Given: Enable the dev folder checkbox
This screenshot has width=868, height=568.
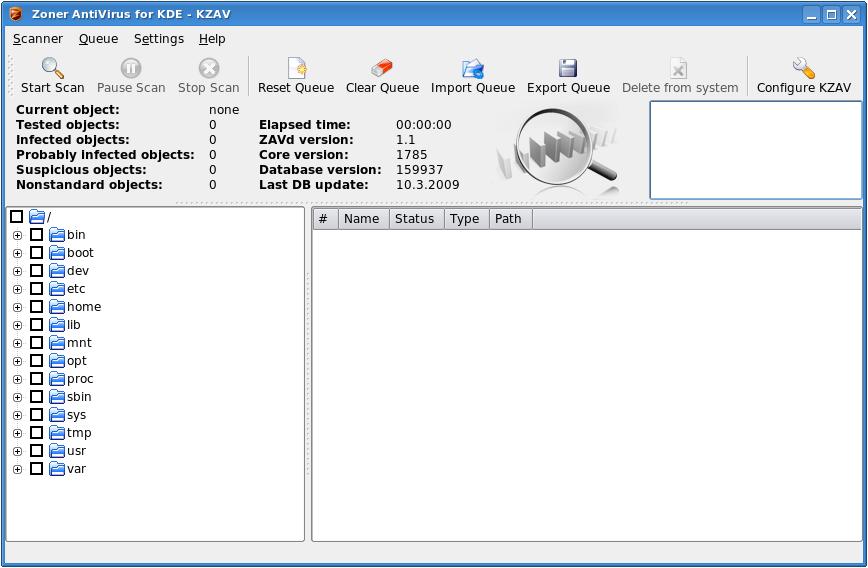Looking at the screenshot, I should 37,271.
